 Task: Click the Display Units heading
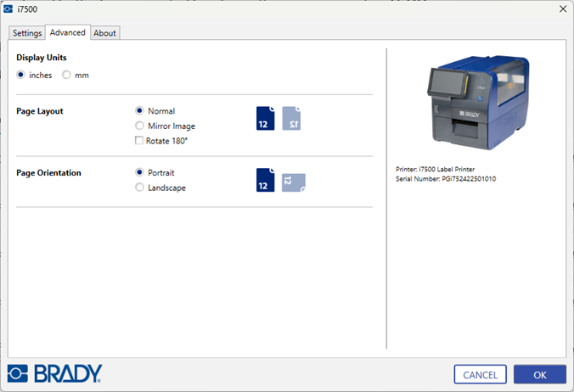click(x=42, y=58)
